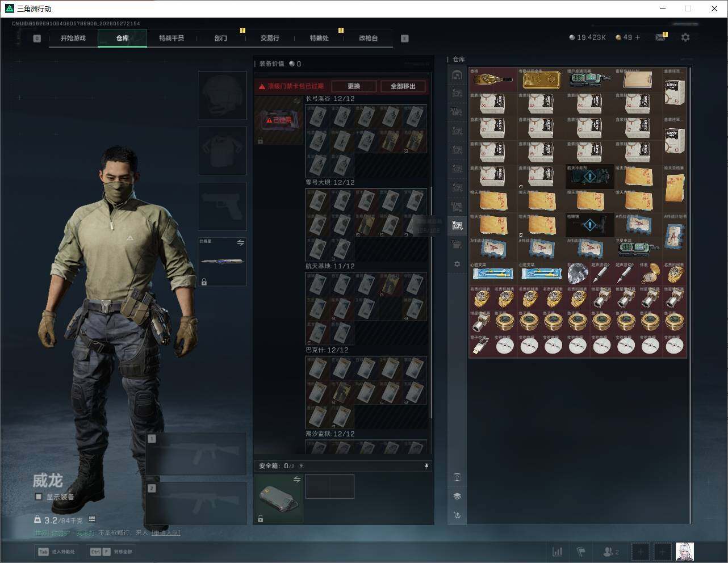Open the flag icon in bottom bar
Image resolution: width=728 pixels, height=563 pixels.
coord(581,552)
